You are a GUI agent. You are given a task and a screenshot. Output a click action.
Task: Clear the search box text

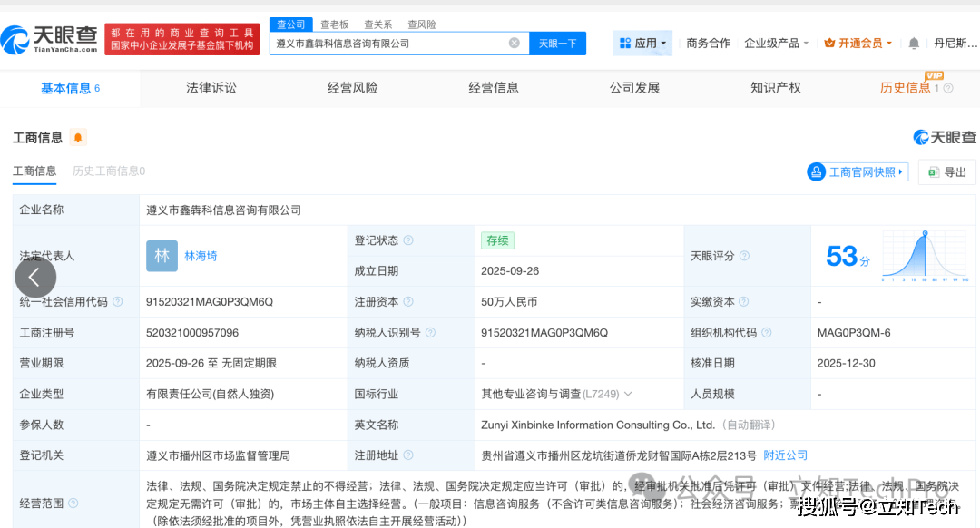click(514, 43)
